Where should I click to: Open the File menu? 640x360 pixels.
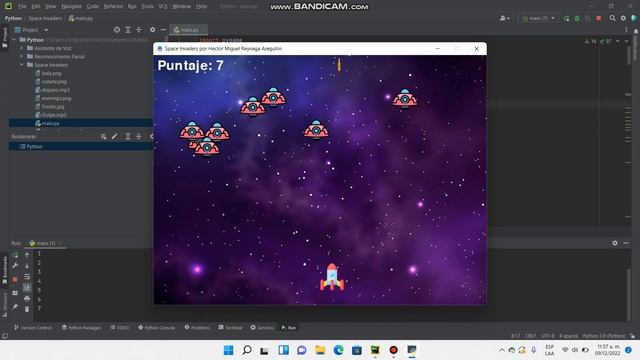point(22,7)
